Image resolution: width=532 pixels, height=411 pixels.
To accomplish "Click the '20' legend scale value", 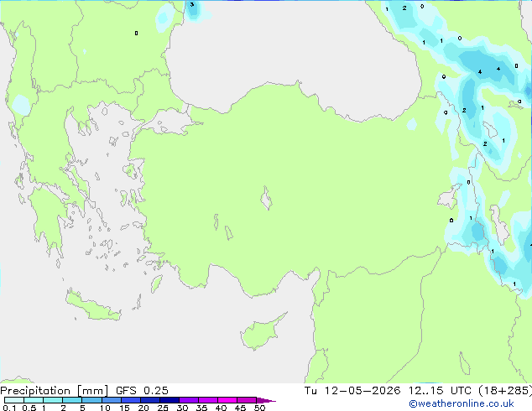I will (143, 408).
